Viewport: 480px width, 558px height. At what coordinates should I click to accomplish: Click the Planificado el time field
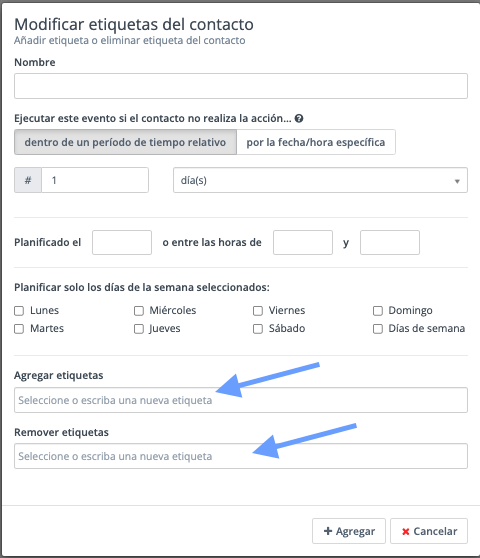[x=122, y=242]
